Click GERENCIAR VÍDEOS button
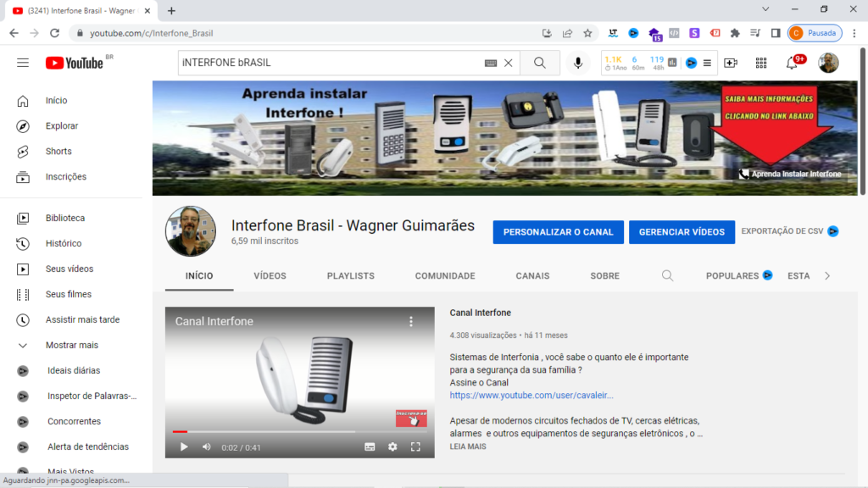 (682, 232)
